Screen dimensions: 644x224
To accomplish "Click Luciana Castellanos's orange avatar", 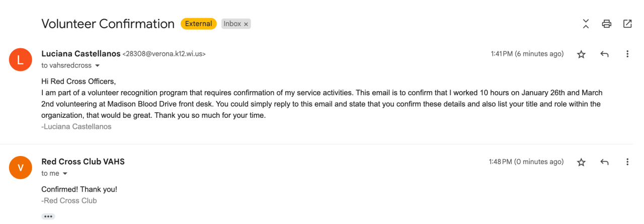I will pos(21,60).
